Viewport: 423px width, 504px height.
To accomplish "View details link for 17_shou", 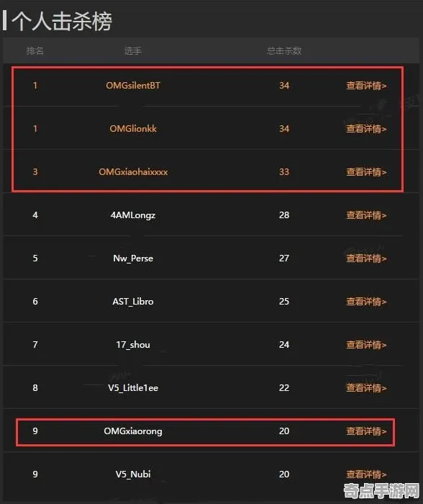I will click(x=366, y=345).
